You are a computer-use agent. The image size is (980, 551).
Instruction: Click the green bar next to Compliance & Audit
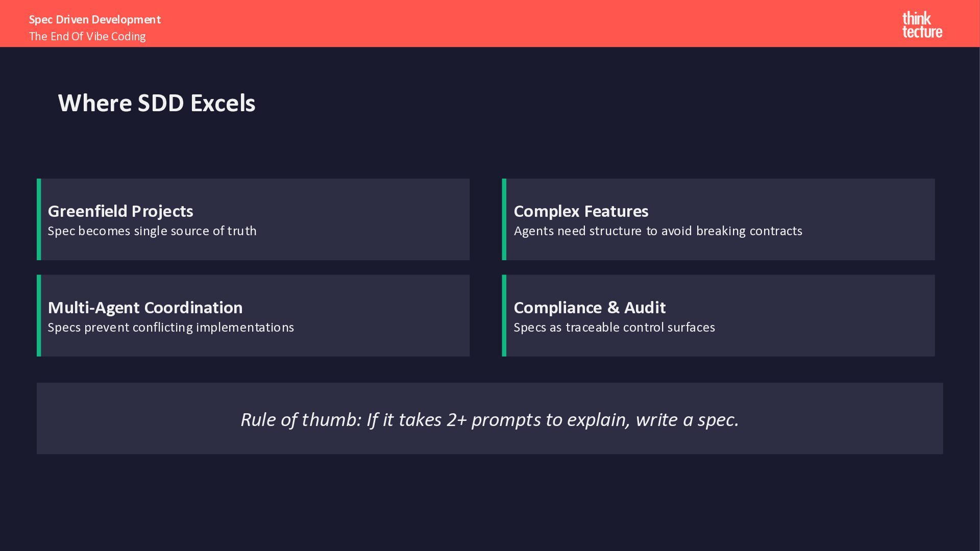coord(504,315)
